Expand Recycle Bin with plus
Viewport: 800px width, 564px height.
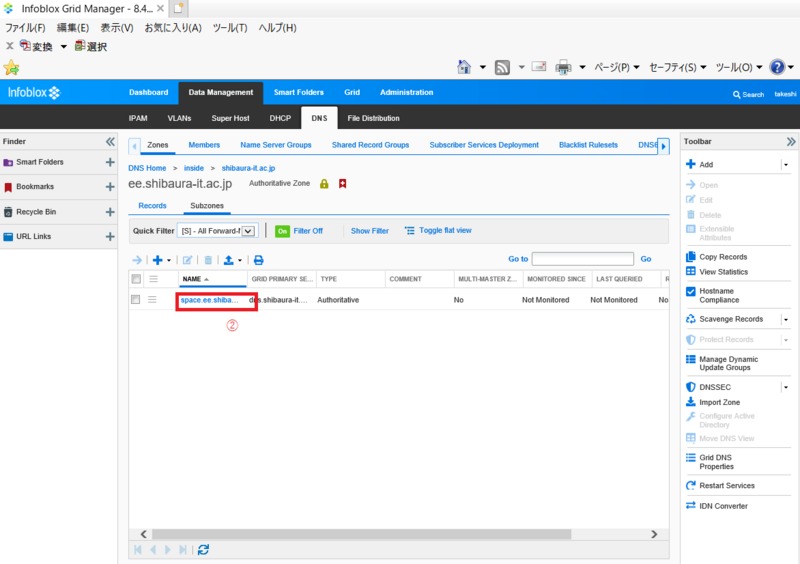click(x=110, y=212)
